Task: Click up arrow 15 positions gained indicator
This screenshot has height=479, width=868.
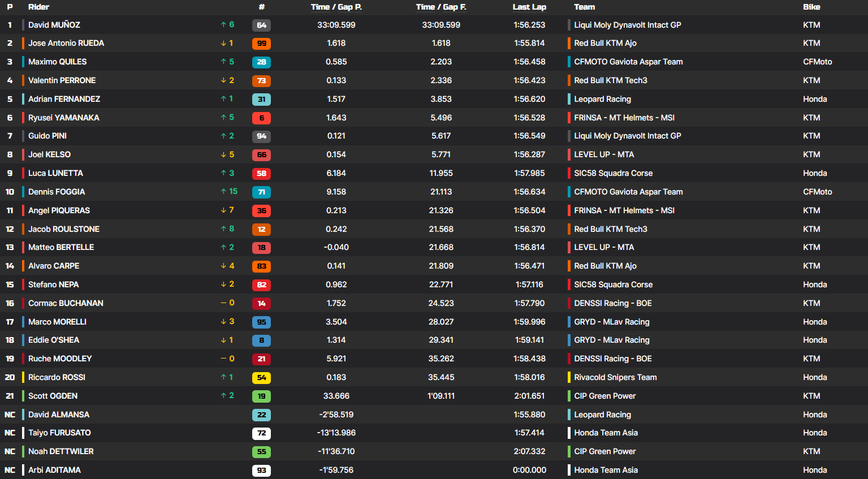Action: coord(229,192)
